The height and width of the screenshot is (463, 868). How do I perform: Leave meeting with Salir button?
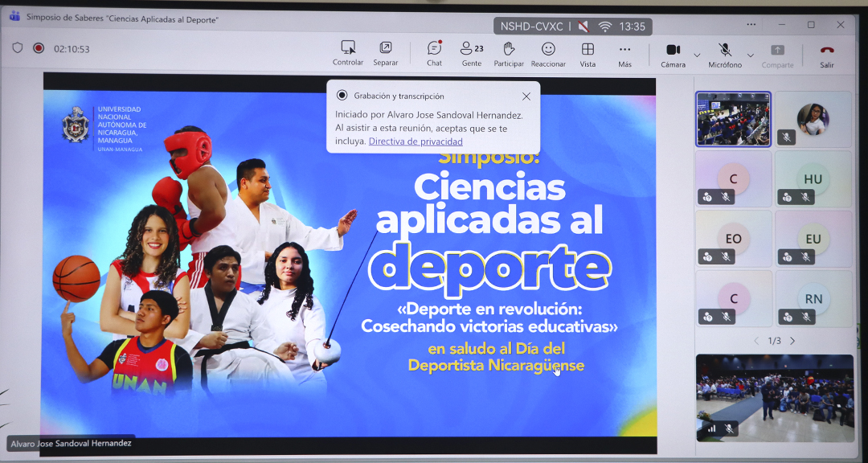826,53
